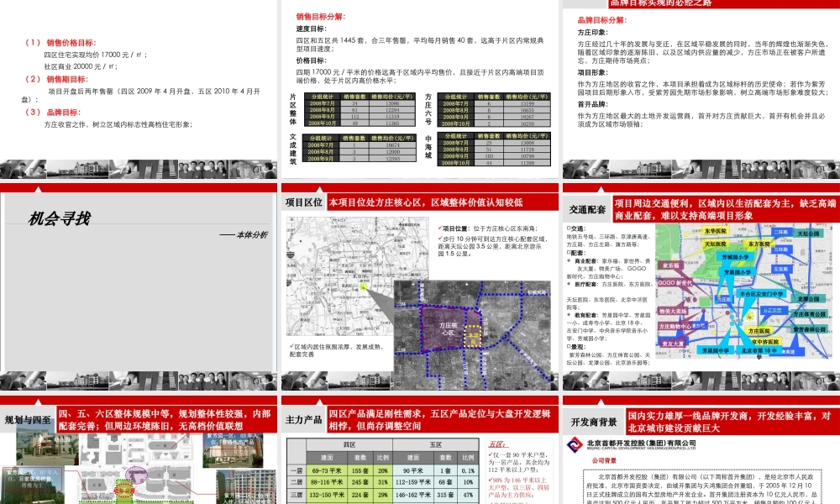
Task: Click the heading （3）品牌目标
Action: click(x=52, y=112)
